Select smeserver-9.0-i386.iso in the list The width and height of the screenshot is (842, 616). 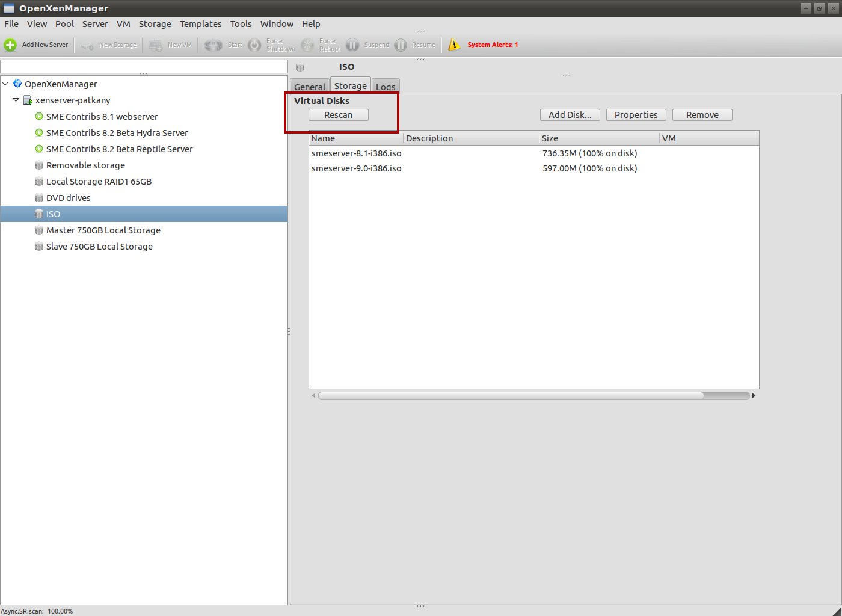tap(357, 168)
